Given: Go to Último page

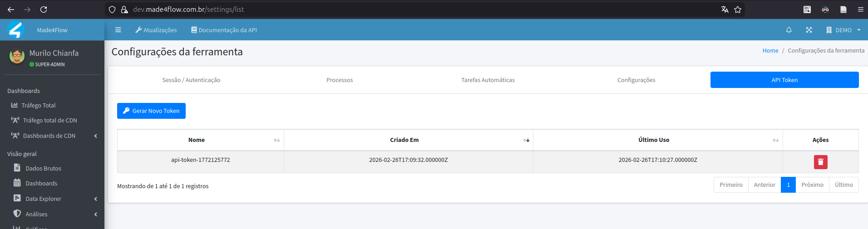Looking at the screenshot, I should pos(844,185).
